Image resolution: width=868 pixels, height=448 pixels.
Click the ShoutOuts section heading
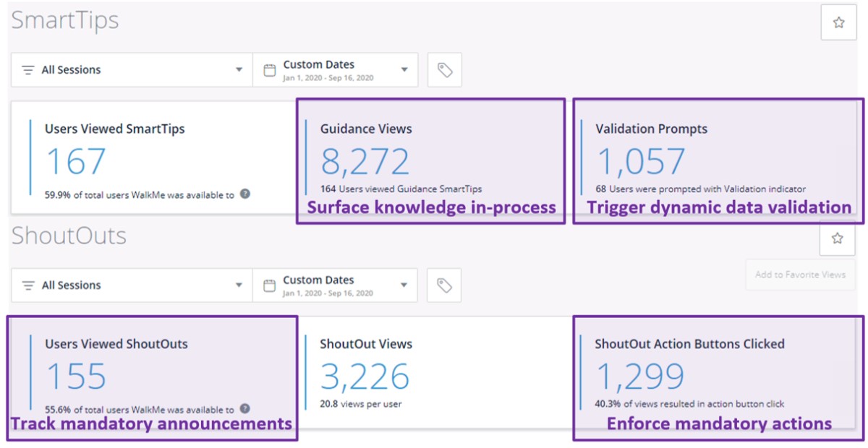[69, 236]
